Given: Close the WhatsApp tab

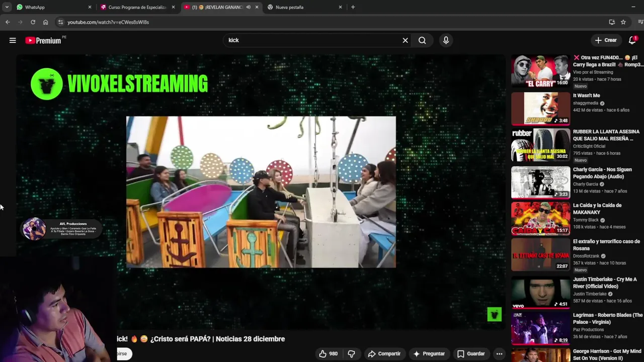Looking at the screenshot, I should point(90,7).
